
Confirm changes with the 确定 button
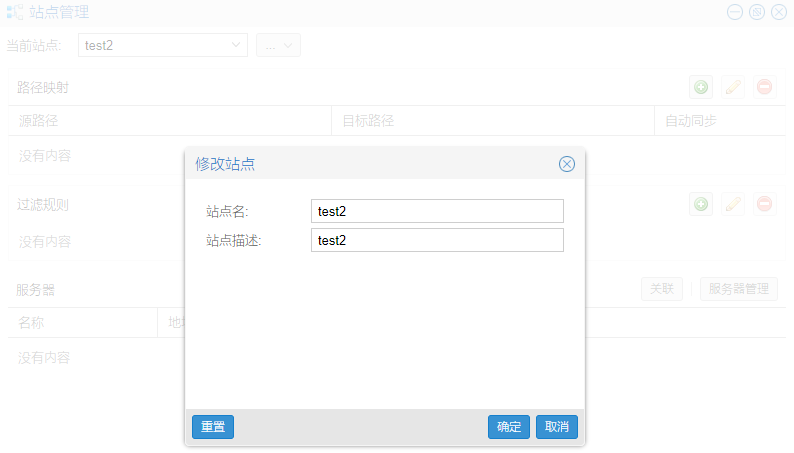click(509, 427)
